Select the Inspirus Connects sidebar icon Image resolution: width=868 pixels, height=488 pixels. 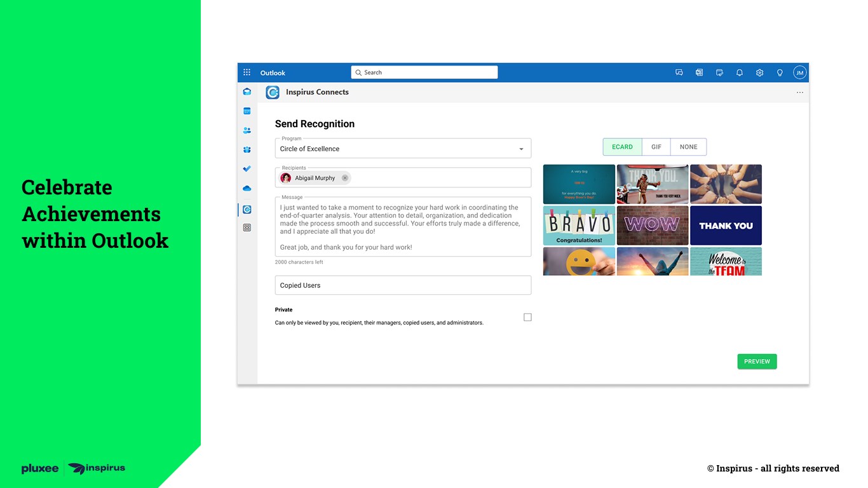[x=247, y=209]
